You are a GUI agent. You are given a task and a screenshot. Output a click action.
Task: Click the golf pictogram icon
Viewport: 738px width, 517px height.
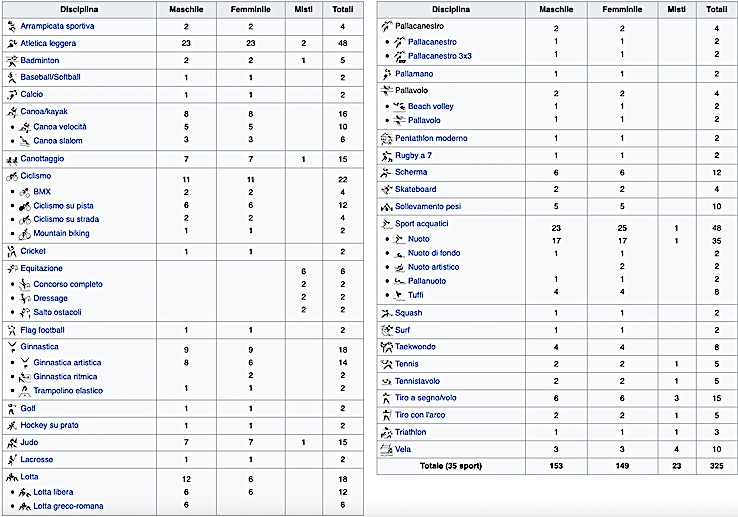pyautogui.click(x=11, y=408)
